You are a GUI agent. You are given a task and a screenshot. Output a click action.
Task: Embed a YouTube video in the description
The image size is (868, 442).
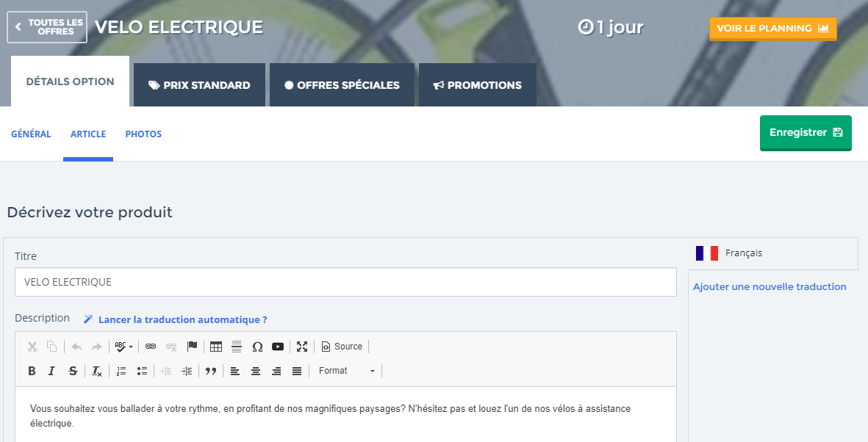point(278,347)
